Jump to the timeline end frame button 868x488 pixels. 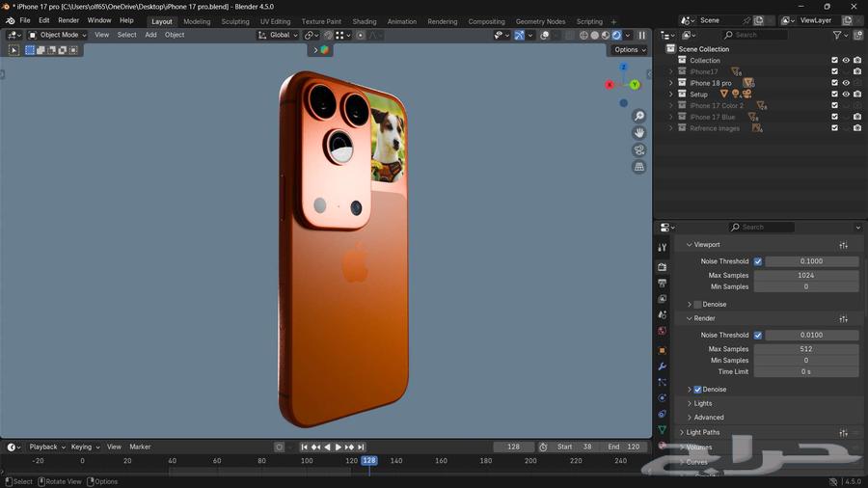pos(361,447)
